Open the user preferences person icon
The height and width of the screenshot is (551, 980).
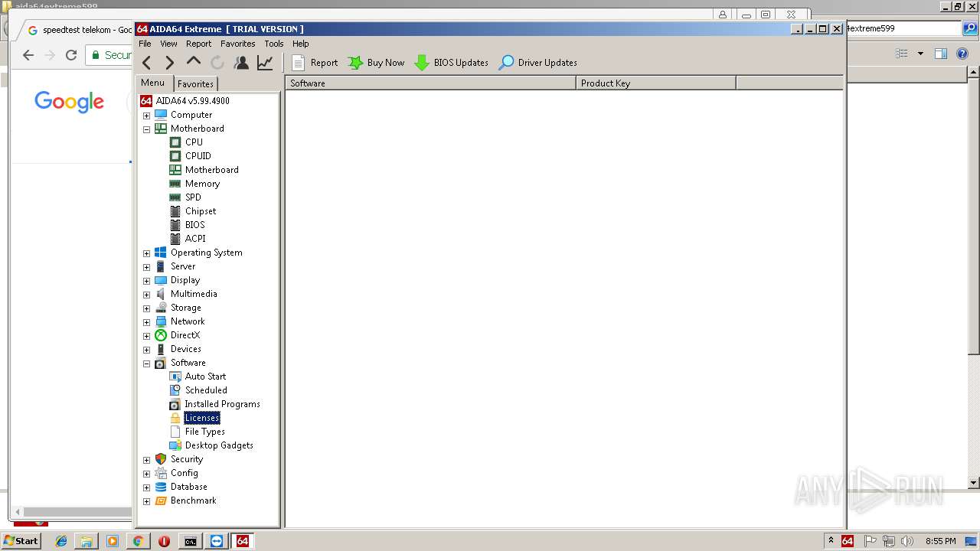(241, 63)
